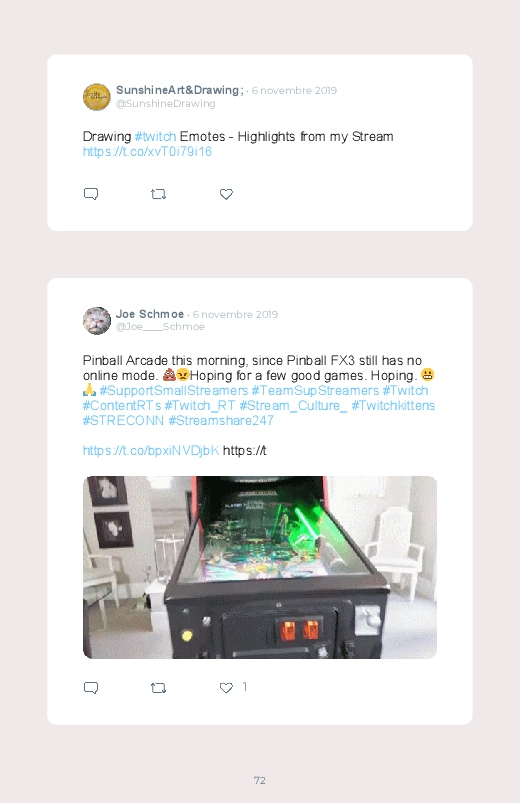Viewport: 520px width, 803px height.
Task: Retweet the Joe Schmoe pinball tweet
Action: pyautogui.click(x=158, y=687)
